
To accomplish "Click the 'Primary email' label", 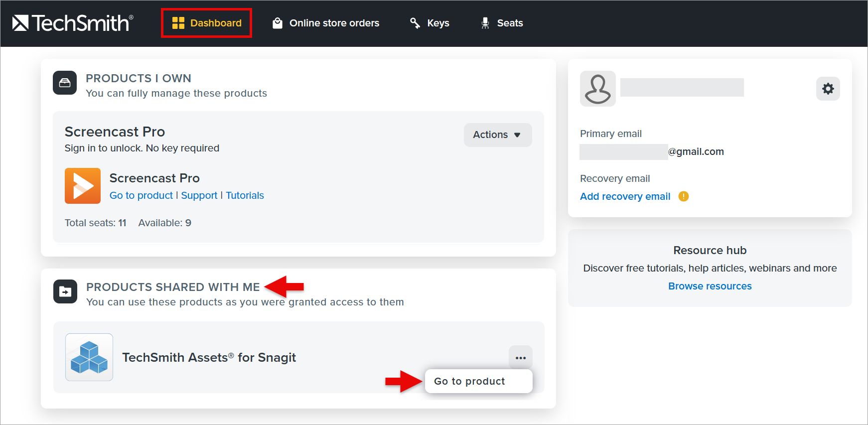I will [x=611, y=134].
